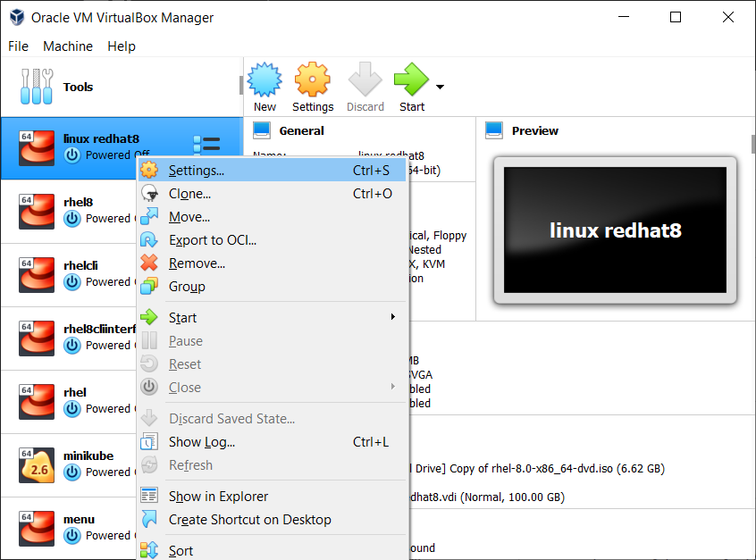Viewport: 756px width, 560px height.
Task: Select the Tools entry icon
Action: click(x=37, y=87)
